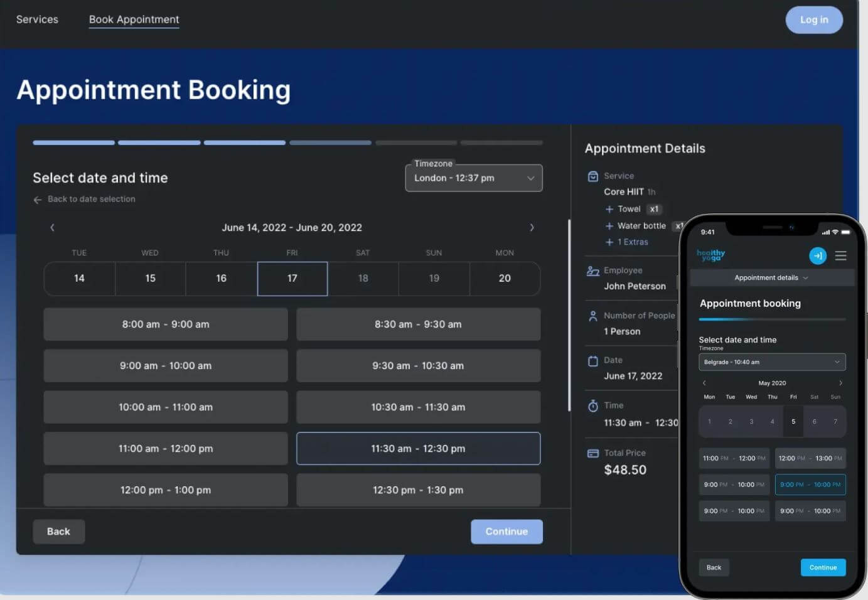Choose the 10:30 am - 11:30 am slot
This screenshot has width=868, height=600.
pos(418,407)
